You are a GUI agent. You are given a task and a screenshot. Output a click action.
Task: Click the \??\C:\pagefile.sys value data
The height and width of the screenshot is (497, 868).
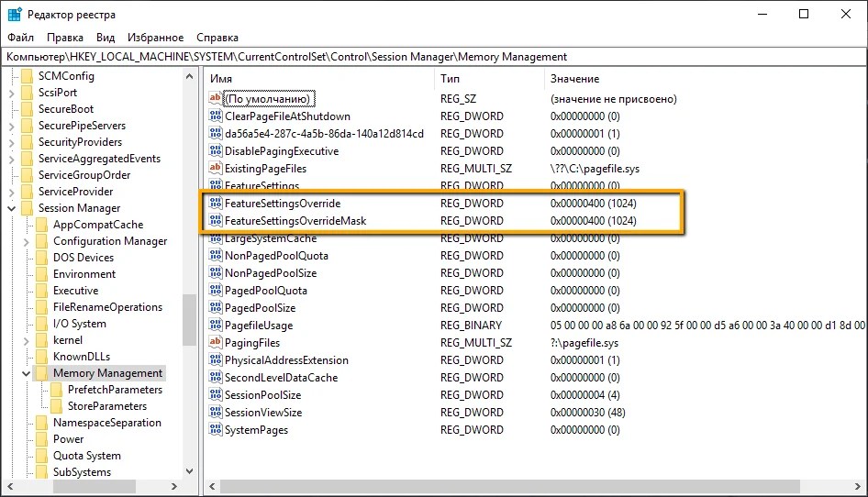click(595, 168)
